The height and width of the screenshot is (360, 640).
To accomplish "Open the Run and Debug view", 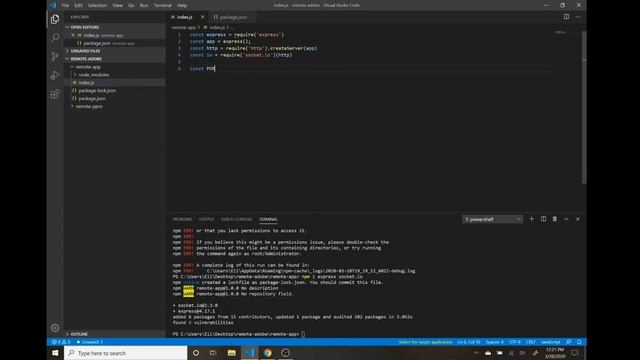I will point(55,76).
